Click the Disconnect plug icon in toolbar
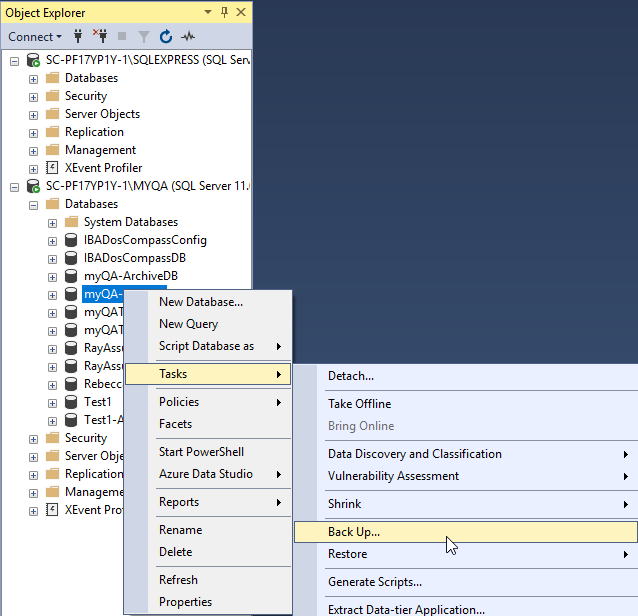Screen dimensions: 638x616 [100, 37]
